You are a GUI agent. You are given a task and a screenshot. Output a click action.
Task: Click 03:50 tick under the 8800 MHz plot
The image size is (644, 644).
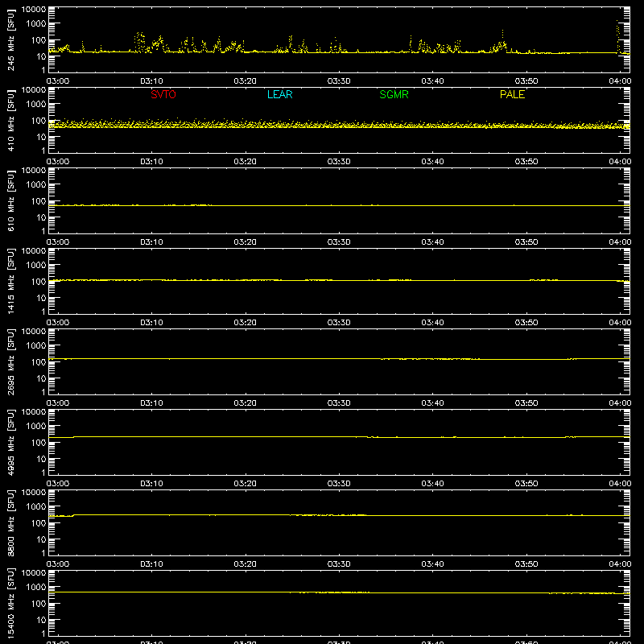(526, 564)
